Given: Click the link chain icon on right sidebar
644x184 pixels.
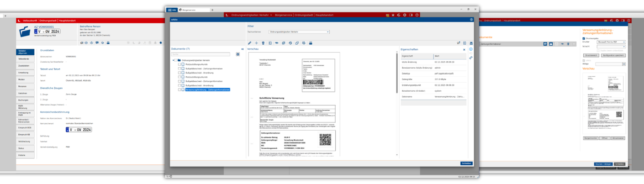Looking at the screenshot, I should (471, 58).
